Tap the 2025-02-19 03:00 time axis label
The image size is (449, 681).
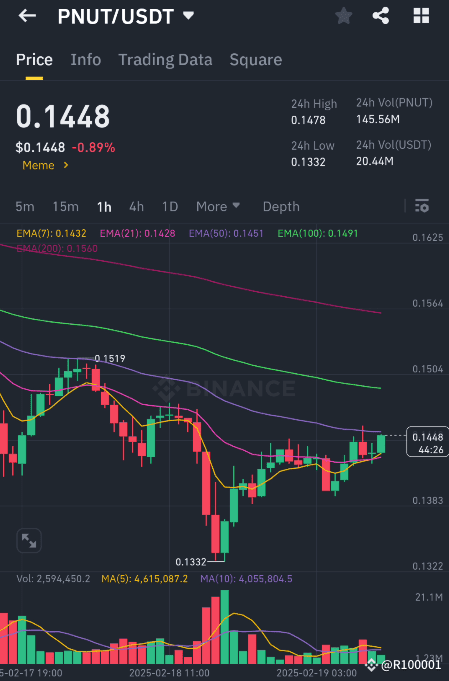click(317, 673)
